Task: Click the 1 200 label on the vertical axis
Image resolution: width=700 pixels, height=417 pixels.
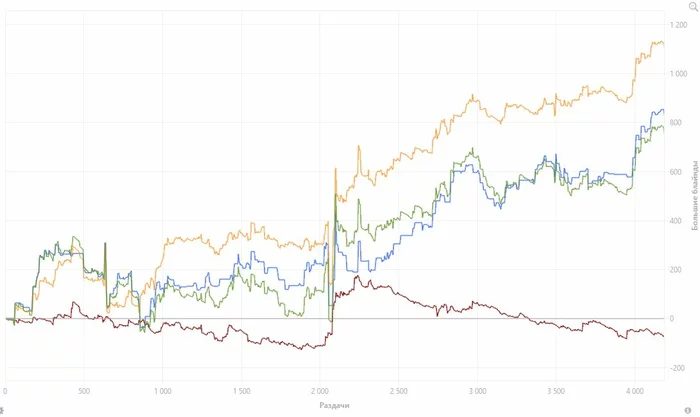Action: tap(678, 25)
